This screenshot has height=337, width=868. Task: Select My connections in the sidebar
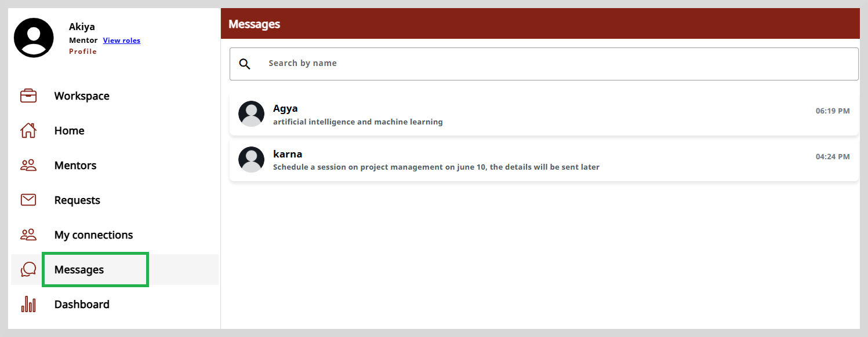94,235
